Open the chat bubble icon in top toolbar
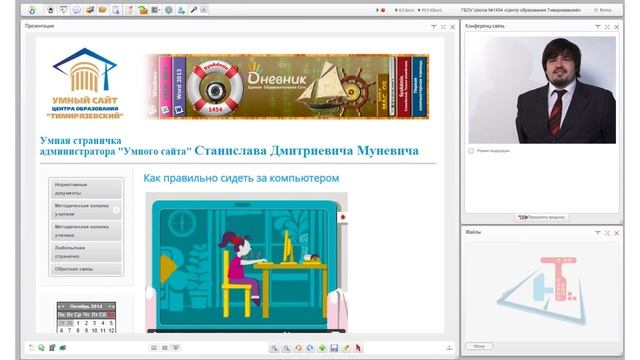This screenshot has width=640, height=360. pyautogui.click(x=77, y=10)
